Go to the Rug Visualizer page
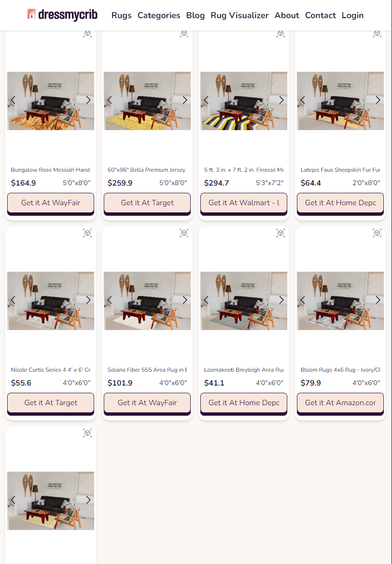392x564 pixels. pos(240,15)
